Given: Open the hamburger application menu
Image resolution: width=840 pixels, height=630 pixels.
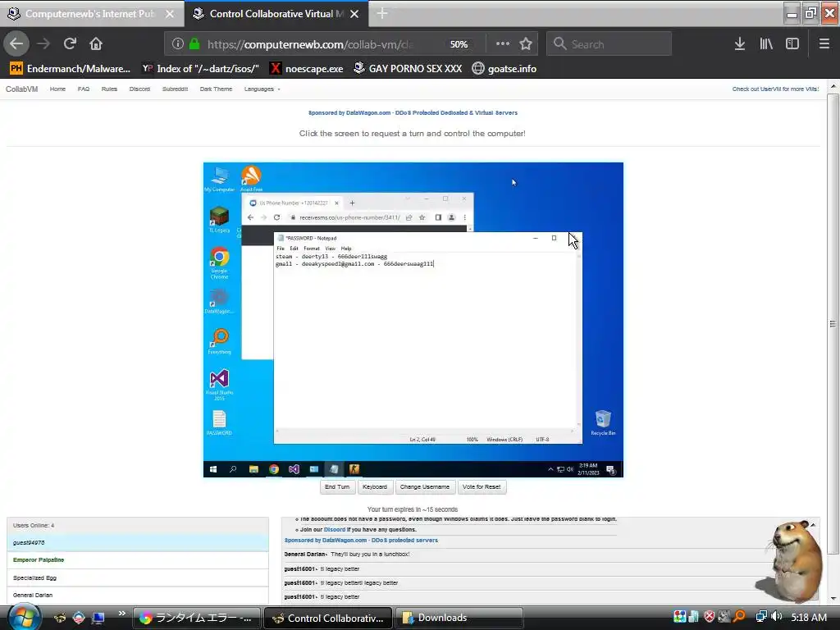Looking at the screenshot, I should pyautogui.click(x=824, y=44).
